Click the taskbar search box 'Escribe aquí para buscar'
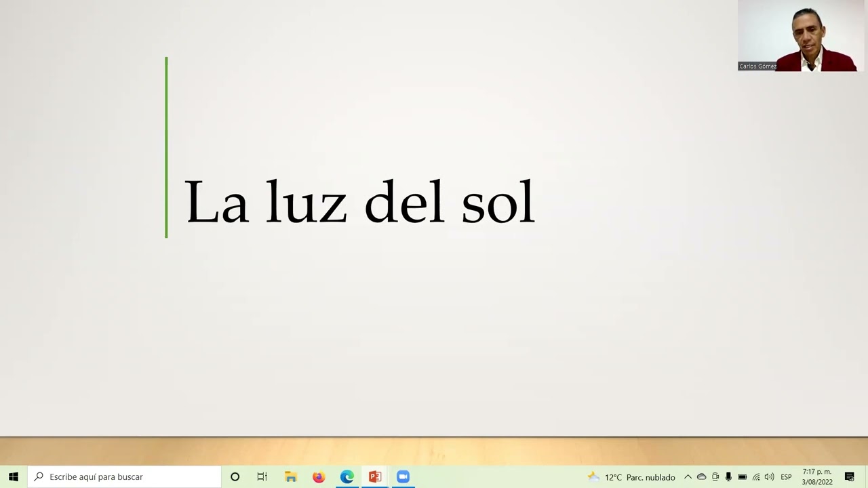The width and height of the screenshot is (868, 488). tap(124, 476)
